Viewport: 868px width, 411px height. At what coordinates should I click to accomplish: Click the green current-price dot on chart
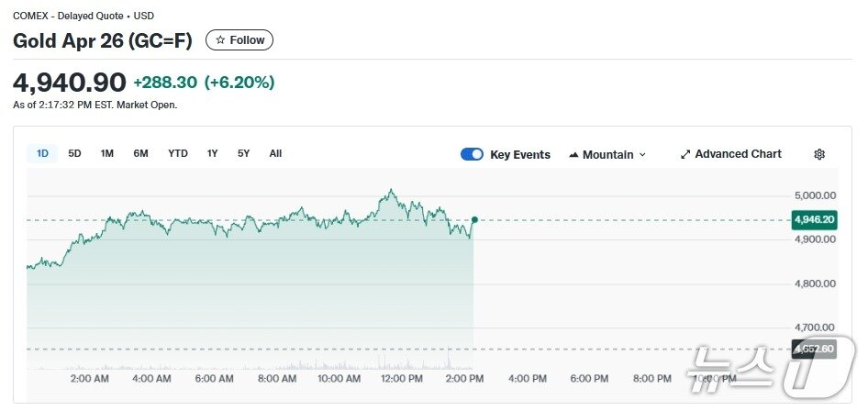474,219
